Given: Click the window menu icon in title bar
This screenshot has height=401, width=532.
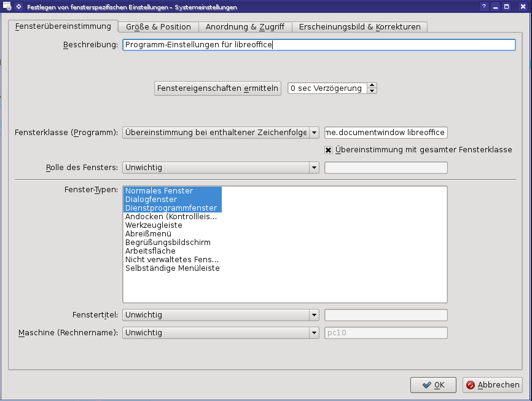Looking at the screenshot, I should point(7,7).
